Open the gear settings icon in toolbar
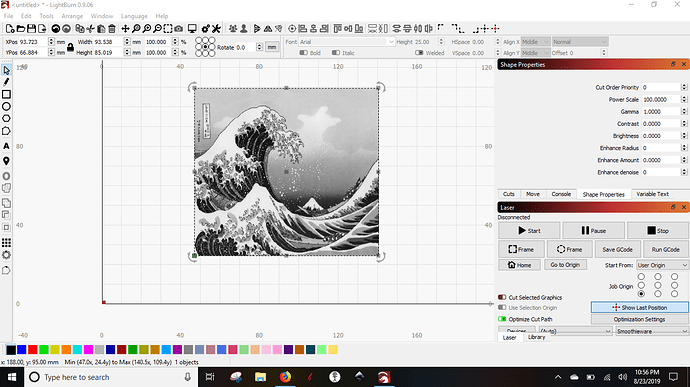 (x=206, y=29)
